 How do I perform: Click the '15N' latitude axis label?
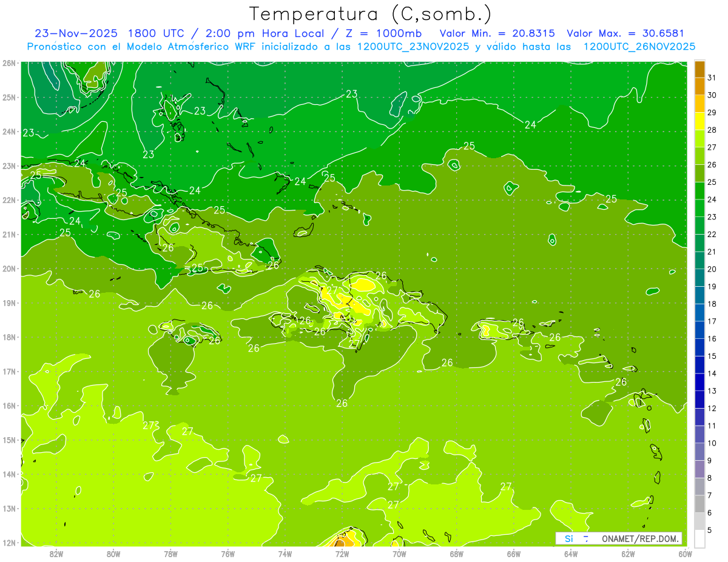tap(9, 440)
